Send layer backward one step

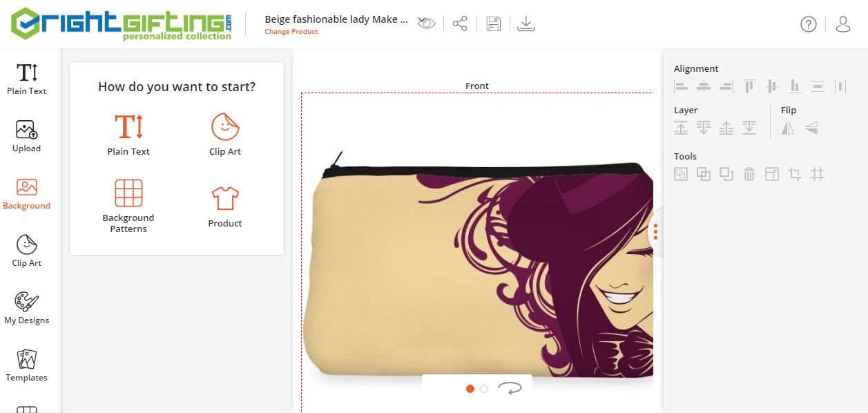click(704, 128)
